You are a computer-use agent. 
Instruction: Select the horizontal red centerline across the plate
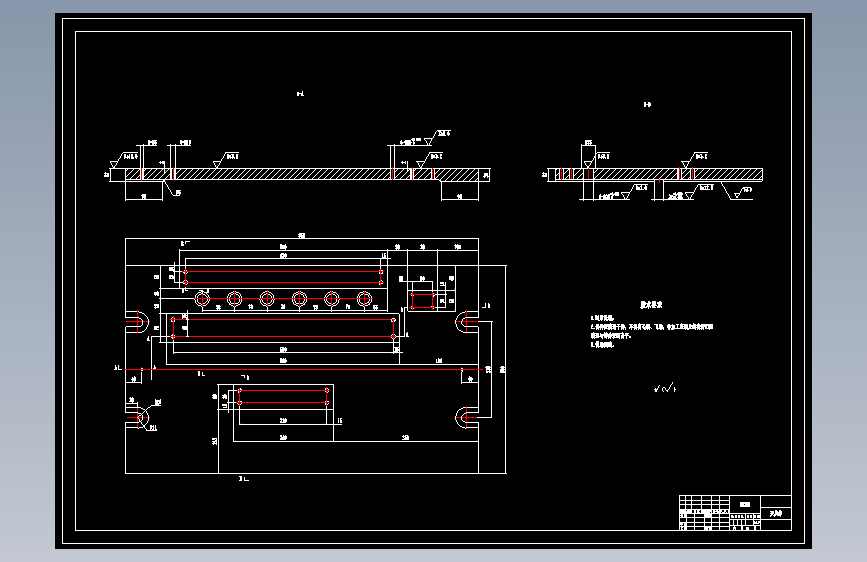[303, 369]
